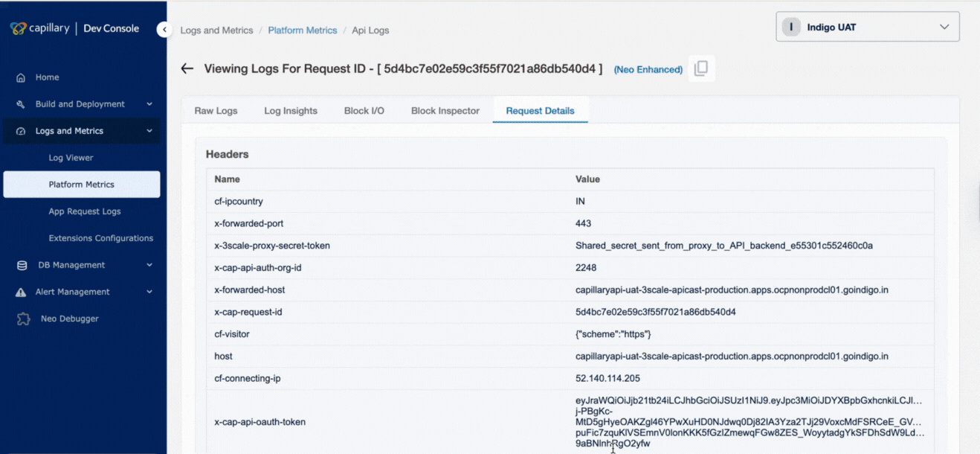
Task: Click the Logs and Metrics gauge icon
Action: coord(21,131)
